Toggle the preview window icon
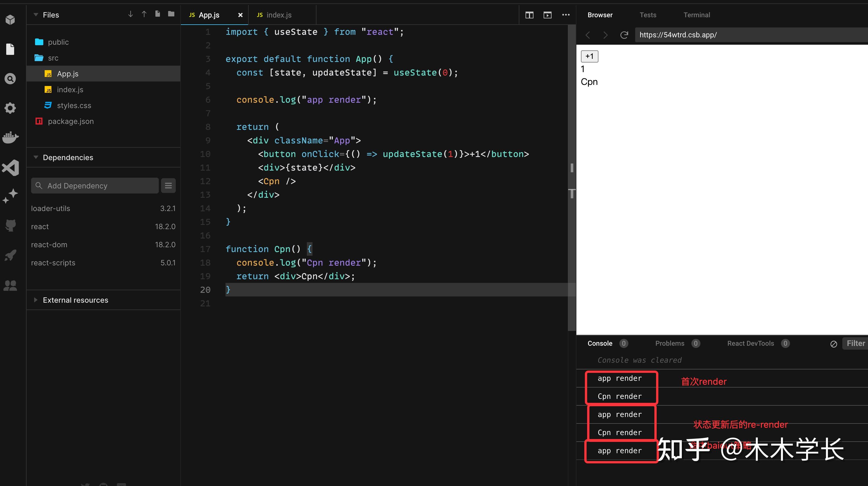868x486 pixels. (x=547, y=15)
